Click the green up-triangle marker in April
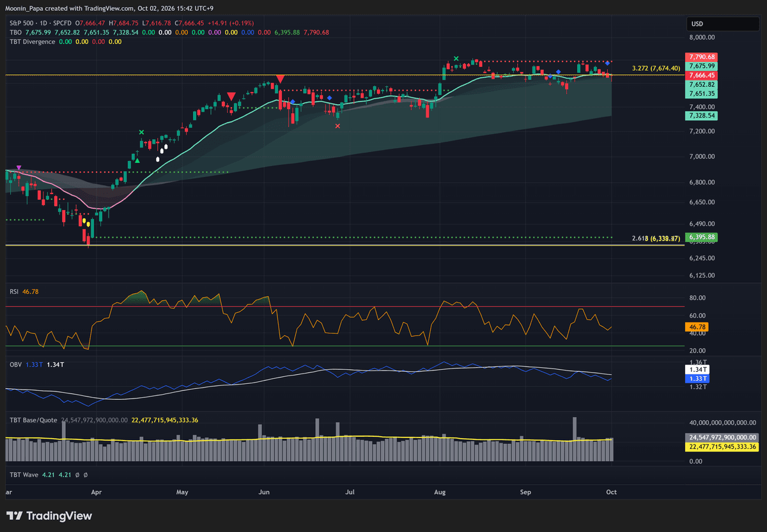The image size is (767, 532). point(138,162)
